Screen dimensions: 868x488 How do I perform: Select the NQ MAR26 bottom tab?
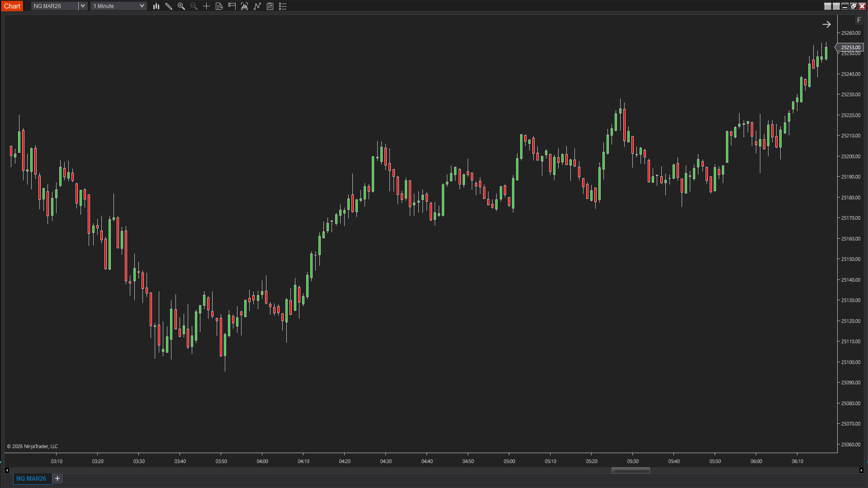coord(31,479)
